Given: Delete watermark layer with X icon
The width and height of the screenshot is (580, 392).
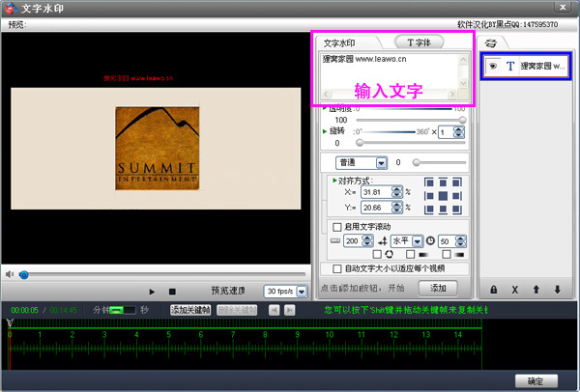Looking at the screenshot, I should 514,290.
